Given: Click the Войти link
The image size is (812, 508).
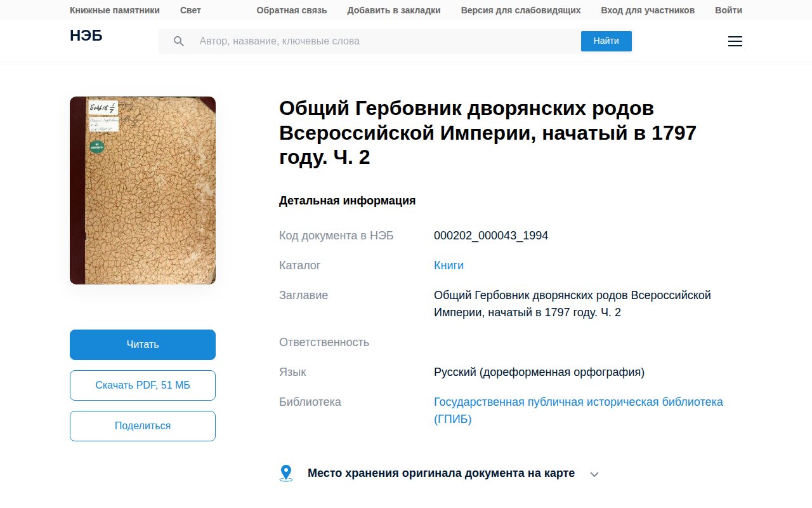Looking at the screenshot, I should pyautogui.click(x=728, y=10).
